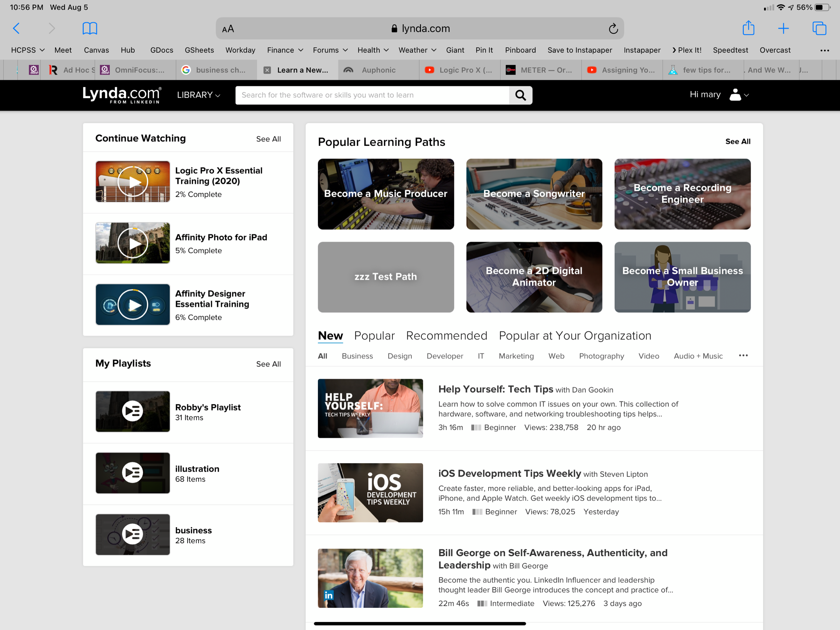Open Become a Songwriter path
The height and width of the screenshot is (630, 840).
(x=534, y=194)
